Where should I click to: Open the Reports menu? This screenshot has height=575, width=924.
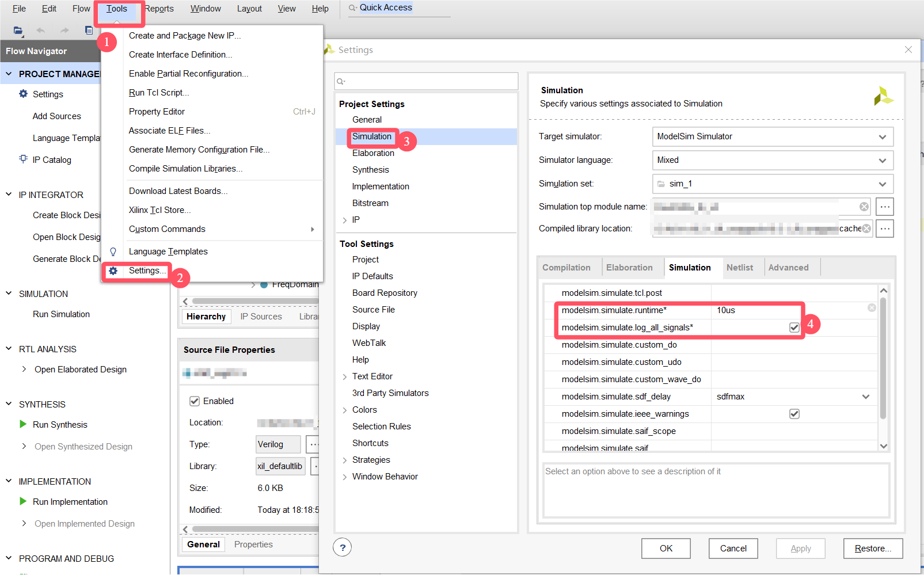(159, 8)
